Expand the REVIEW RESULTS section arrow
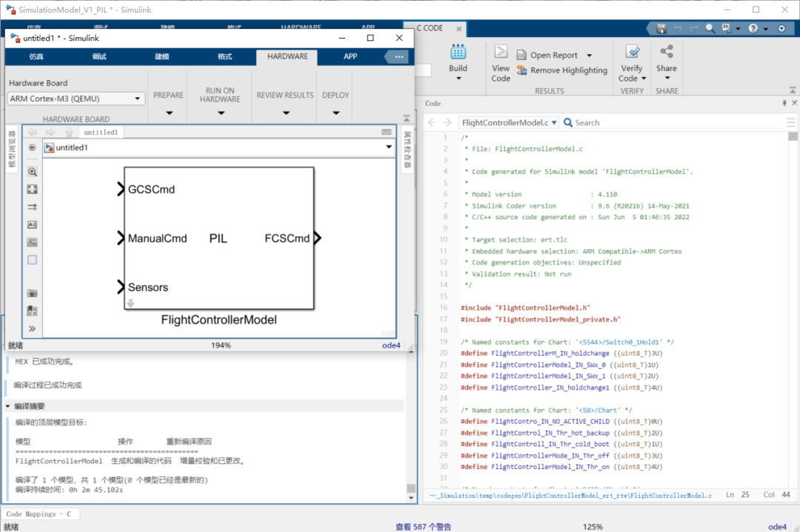 click(286, 113)
